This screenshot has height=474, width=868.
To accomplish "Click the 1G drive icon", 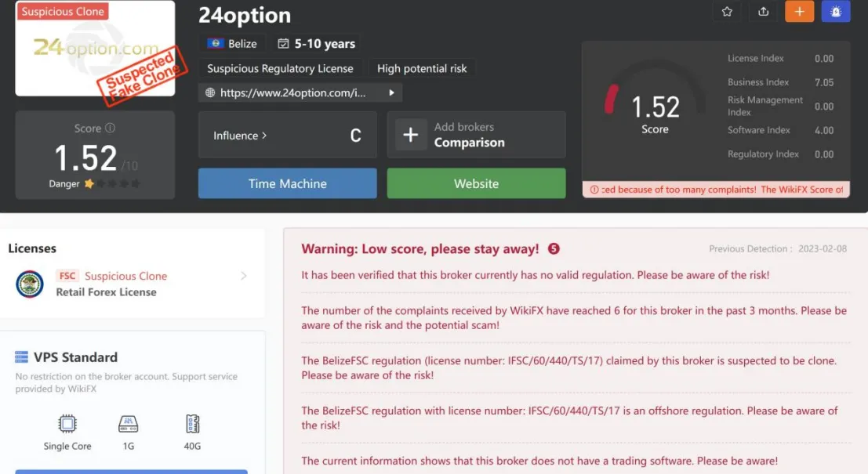I will tap(128, 424).
